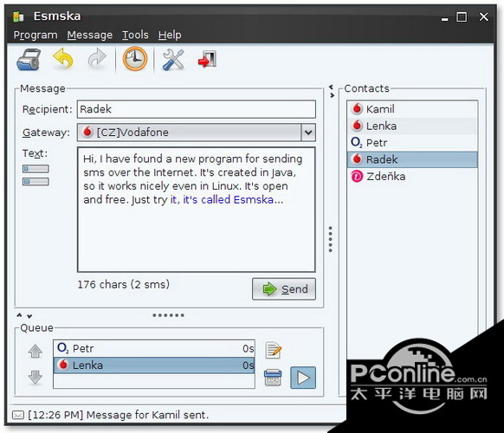Move queued message down with down arrow
The width and height of the screenshot is (504, 433).
coord(35,378)
